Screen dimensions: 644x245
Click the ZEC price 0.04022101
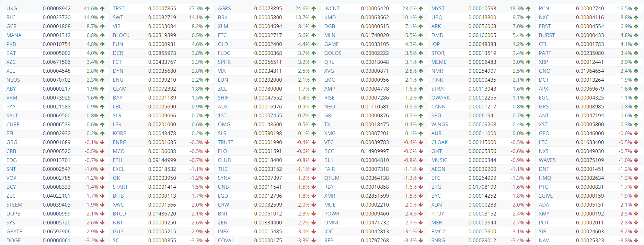click(57, 196)
